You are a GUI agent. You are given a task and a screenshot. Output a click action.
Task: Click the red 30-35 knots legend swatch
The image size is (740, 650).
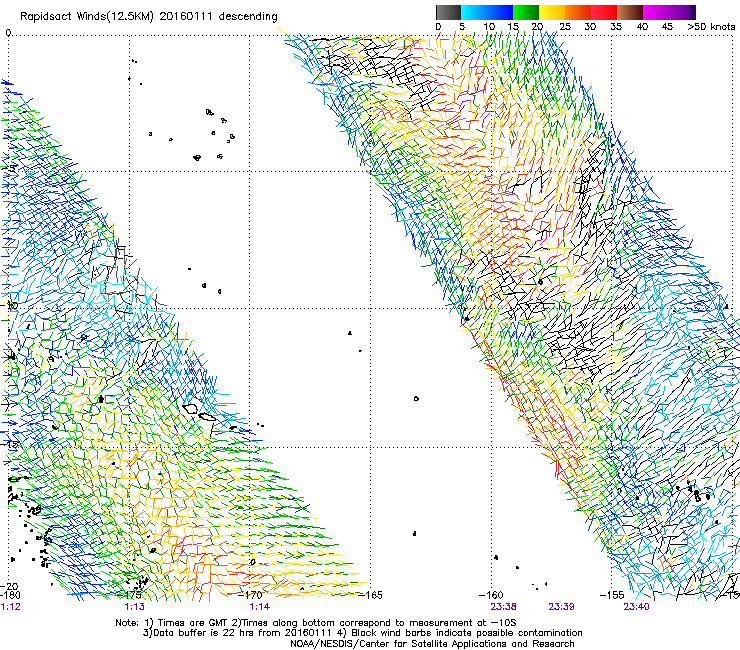point(604,12)
